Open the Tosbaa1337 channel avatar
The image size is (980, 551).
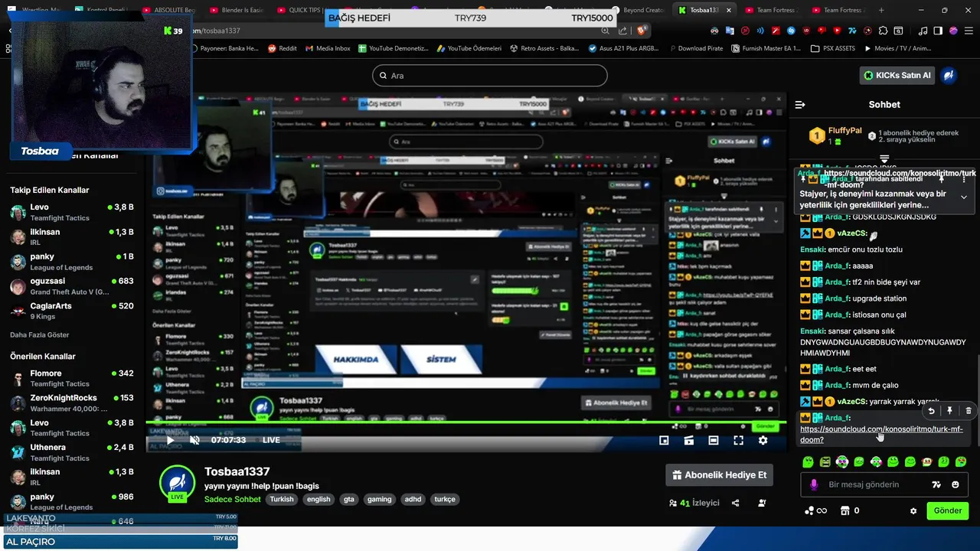[x=178, y=483]
